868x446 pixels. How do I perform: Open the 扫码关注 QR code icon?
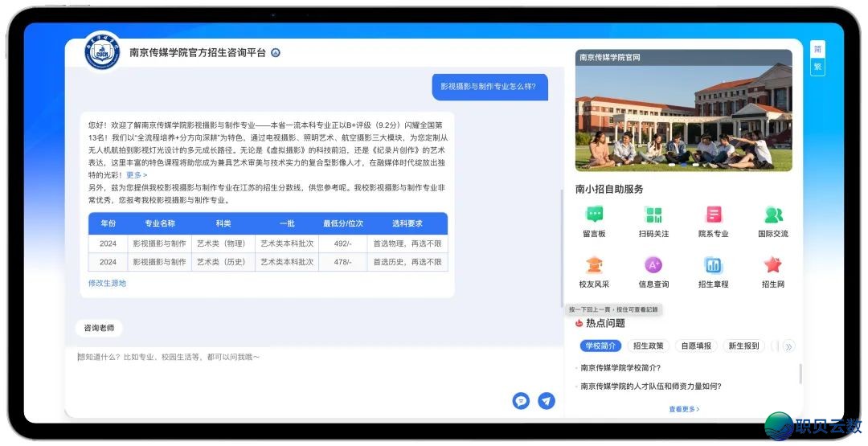(653, 214)
